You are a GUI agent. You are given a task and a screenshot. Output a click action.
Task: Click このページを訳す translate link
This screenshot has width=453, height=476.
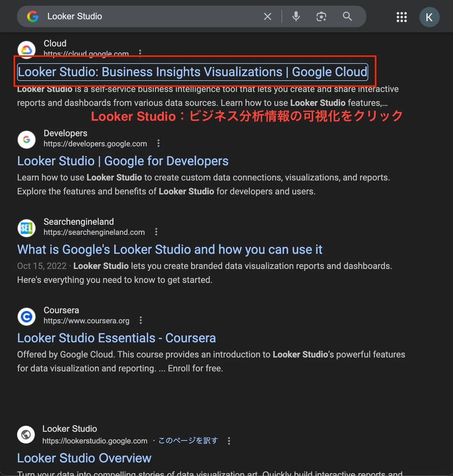click(188, 441)
